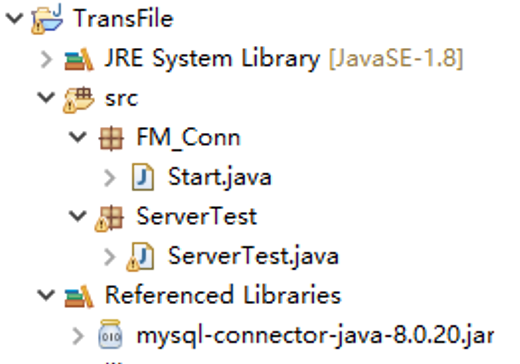The width and height of the screenshot is (520, 364).
Task: Click the ServerTest package icon with warning
Action: (109, 218)
